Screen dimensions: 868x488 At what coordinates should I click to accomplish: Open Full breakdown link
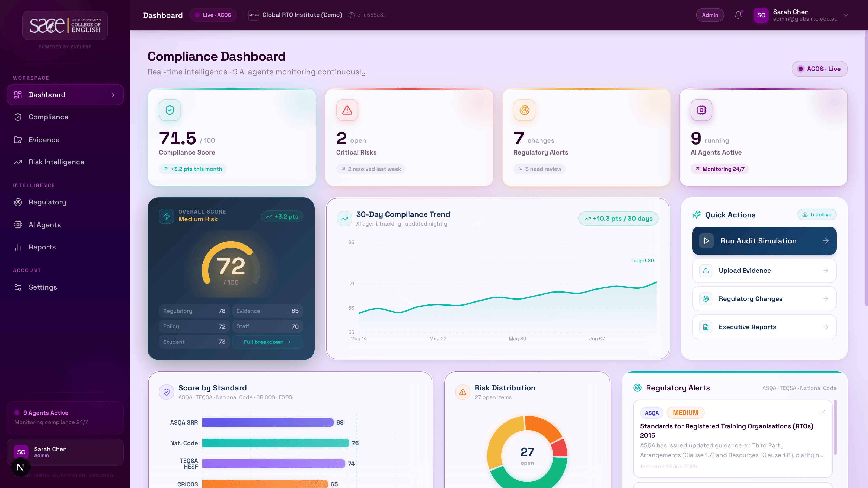[x=267, y=342]
